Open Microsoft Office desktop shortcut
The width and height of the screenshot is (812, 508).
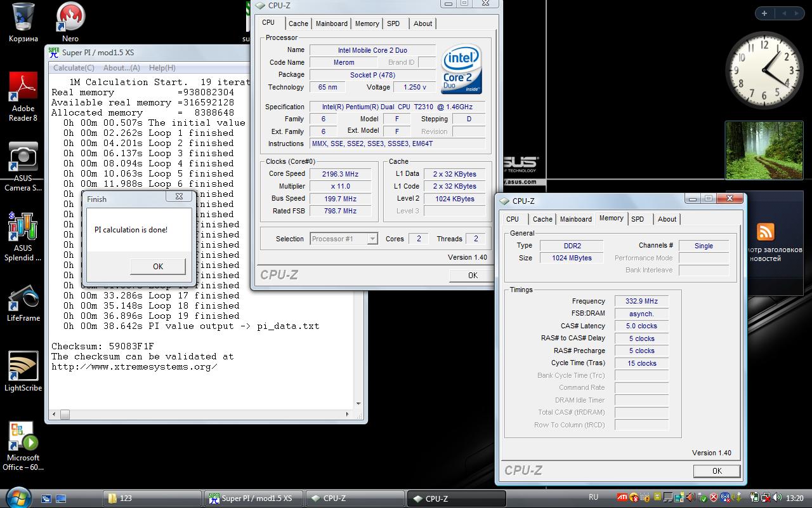point(23,446)
